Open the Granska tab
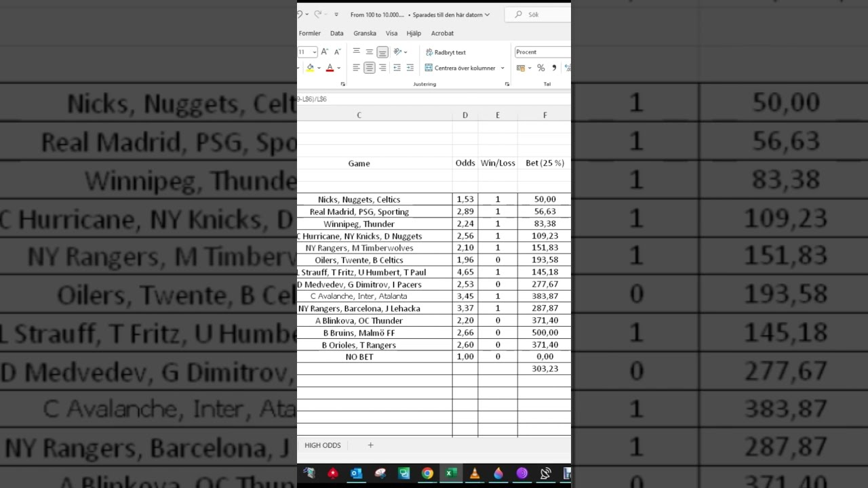The image size is (868, 488). 365,33
